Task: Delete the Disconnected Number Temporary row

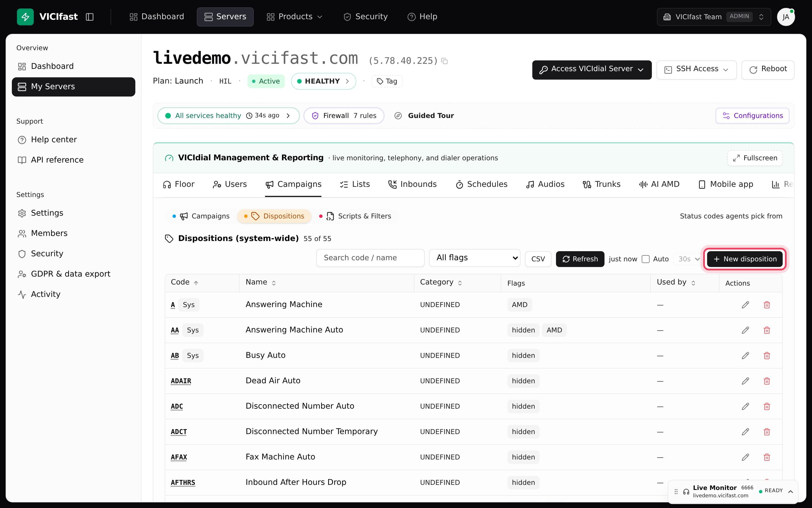Action: coord(767,432)
